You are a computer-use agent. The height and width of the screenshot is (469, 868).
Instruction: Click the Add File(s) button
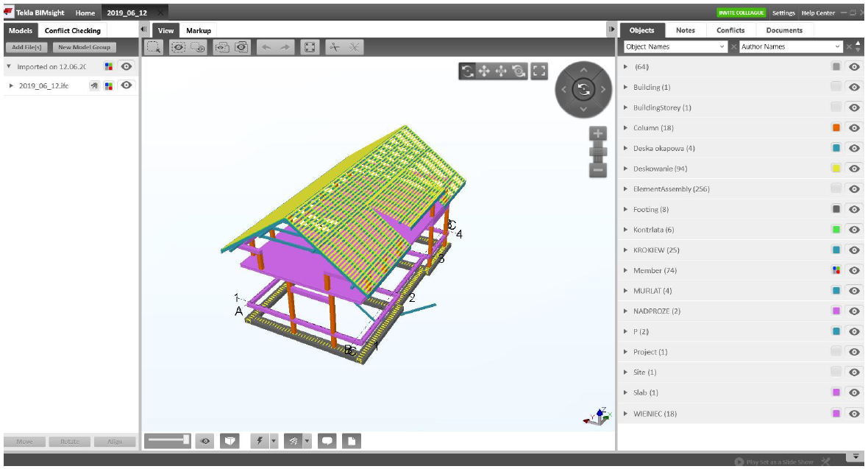27,47
